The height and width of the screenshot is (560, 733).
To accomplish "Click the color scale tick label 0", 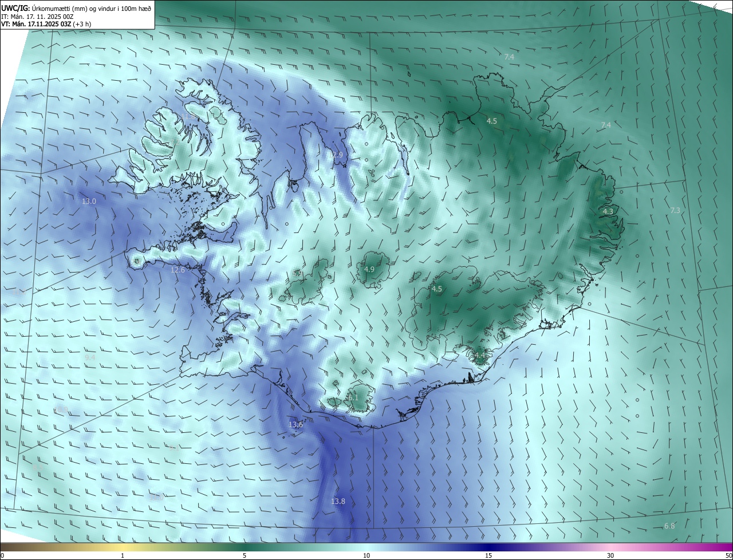I will click(2, 555).
